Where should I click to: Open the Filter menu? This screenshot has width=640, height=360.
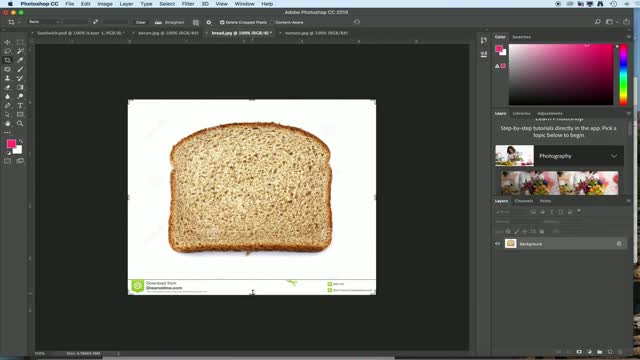[x=188, y=4]
